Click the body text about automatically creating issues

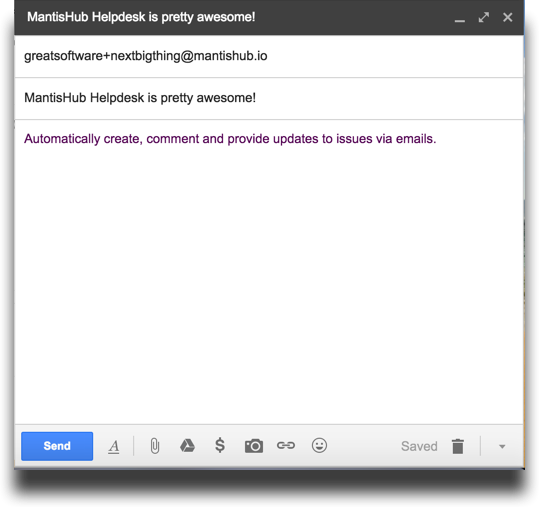pyautogui.click(x=230, y=139)
